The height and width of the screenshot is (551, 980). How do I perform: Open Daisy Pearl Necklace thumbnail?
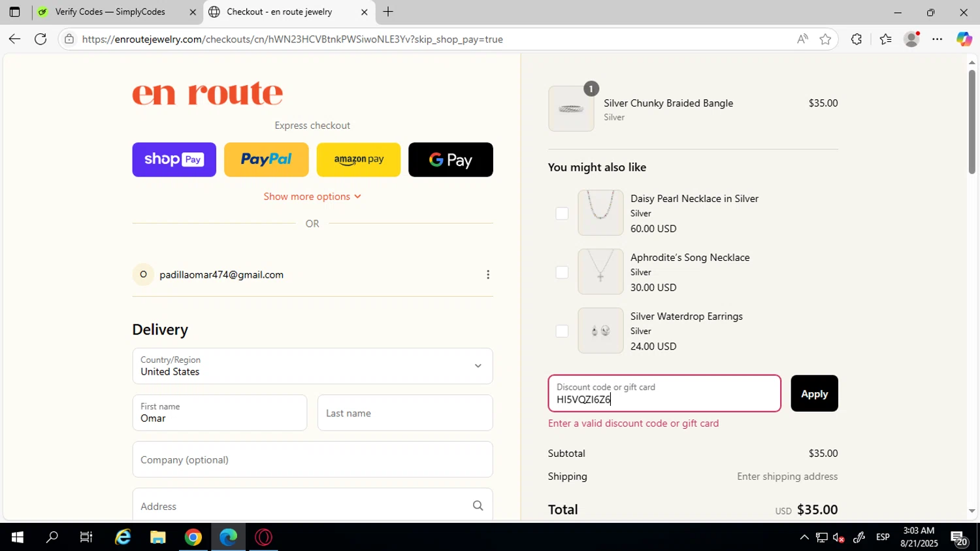tap(600, 213)
